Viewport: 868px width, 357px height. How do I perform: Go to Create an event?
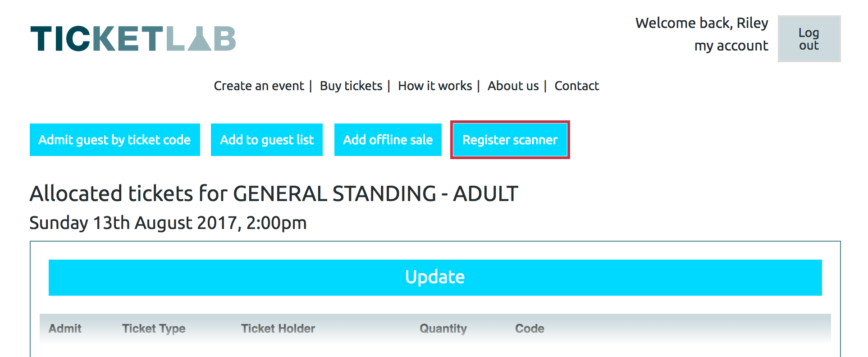tap(259, 86)
